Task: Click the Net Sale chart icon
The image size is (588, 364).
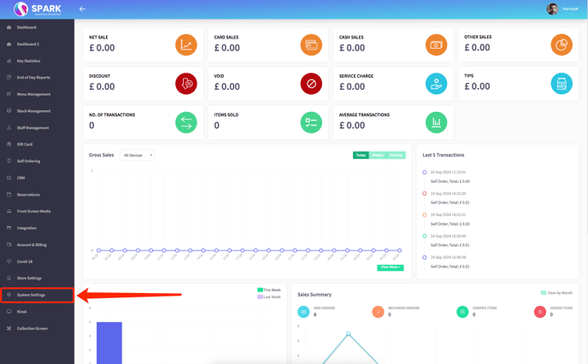Action: click(x=185, y=44)
